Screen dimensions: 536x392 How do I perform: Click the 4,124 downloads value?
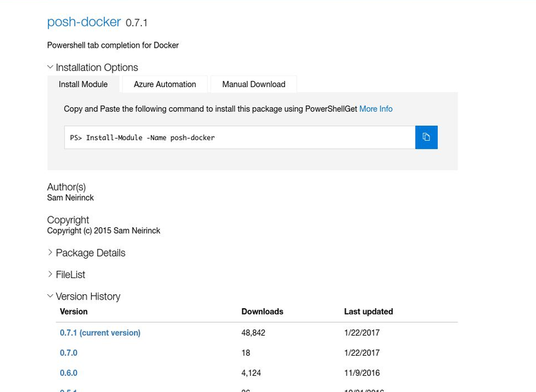[x=251, y=373]
